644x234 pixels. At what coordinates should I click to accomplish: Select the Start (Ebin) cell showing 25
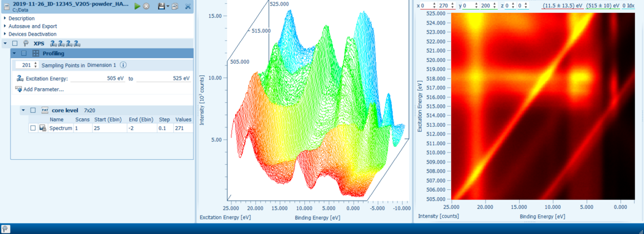click(x=110, y=128)
